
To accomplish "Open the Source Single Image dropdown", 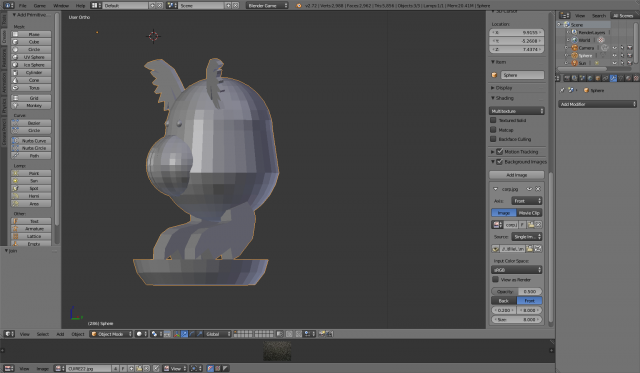I will pos(527,237).
